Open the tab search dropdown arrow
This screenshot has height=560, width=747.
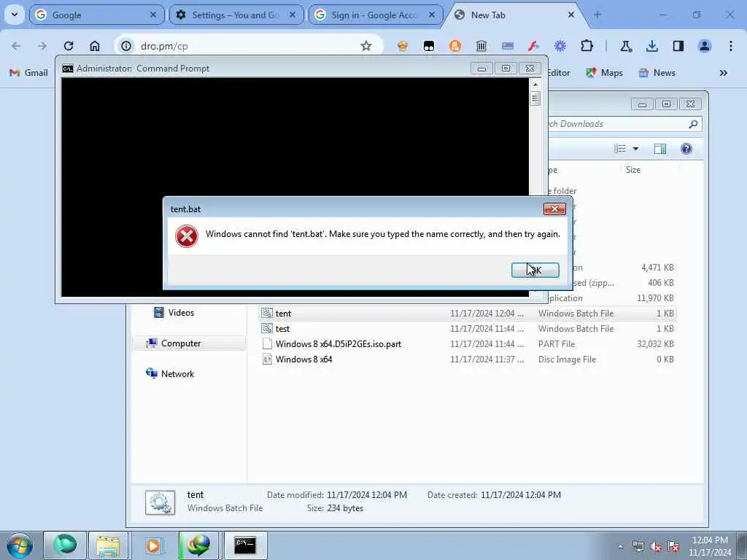(x=15, y=15)
